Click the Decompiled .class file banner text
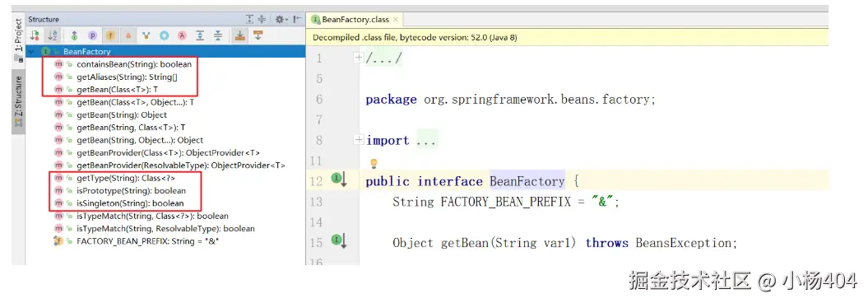 415,38
